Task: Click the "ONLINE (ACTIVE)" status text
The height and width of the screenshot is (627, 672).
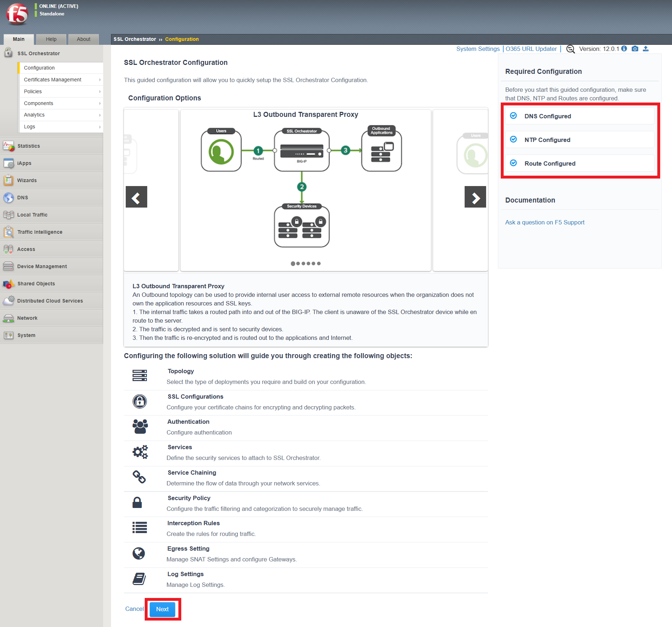Action: point(59,6)
